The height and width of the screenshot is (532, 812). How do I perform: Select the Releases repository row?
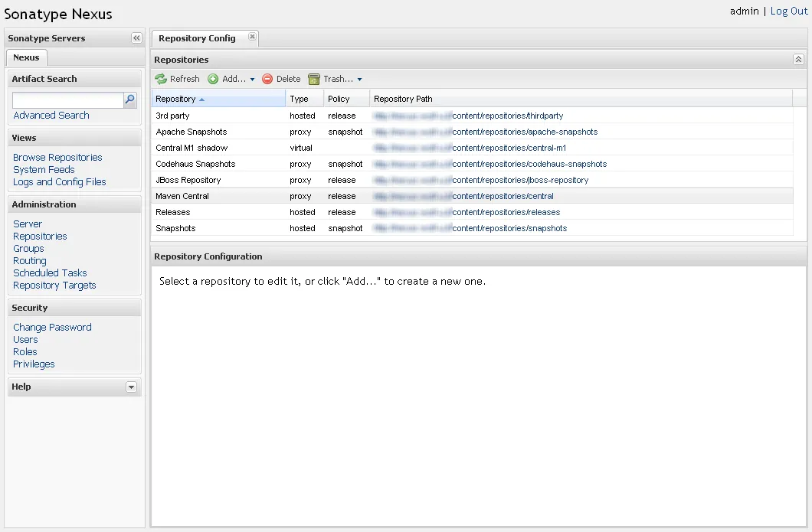[x=472, y=212]
